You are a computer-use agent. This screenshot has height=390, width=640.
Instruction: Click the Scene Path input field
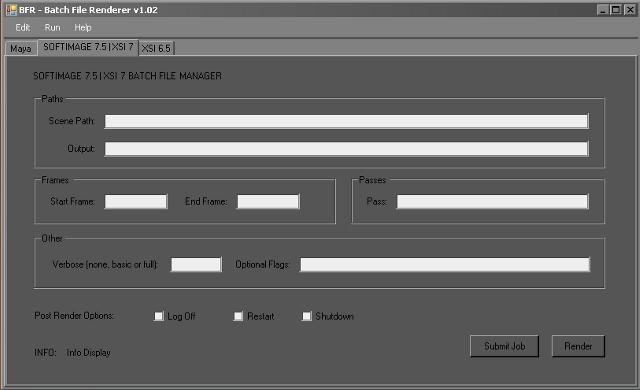pyautogui.click(x=346, y=121)
